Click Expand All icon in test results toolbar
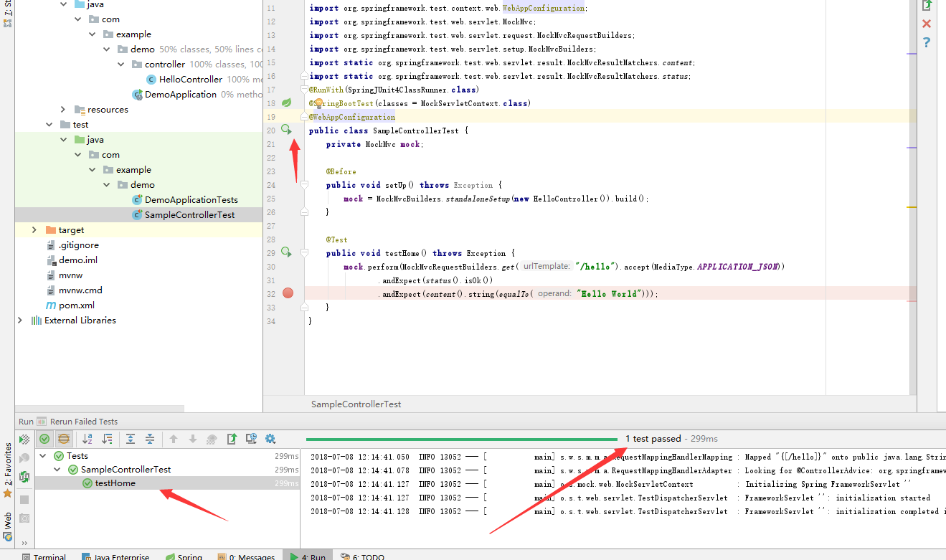946x560 pixels. (131, 439)
